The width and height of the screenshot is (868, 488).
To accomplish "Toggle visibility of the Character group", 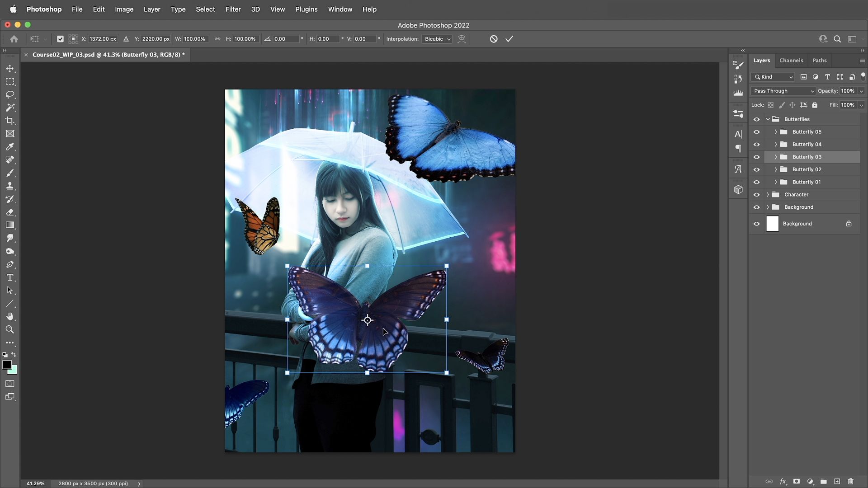I will tap(756, 195).
